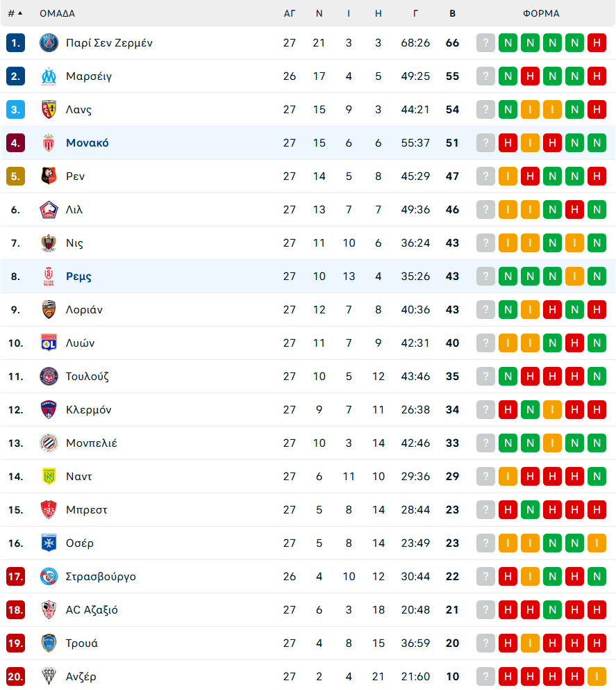This screenshot has height=690, width=616.
Task: Click the Lens club crest
Action: pos(49,110)
